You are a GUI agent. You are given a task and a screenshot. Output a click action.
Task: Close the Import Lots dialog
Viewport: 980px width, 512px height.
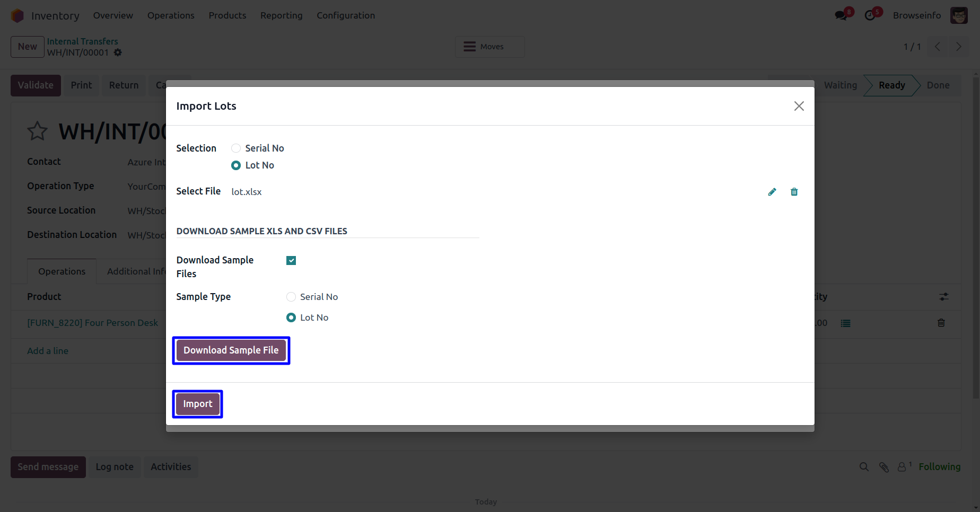(x=799, y=106)
